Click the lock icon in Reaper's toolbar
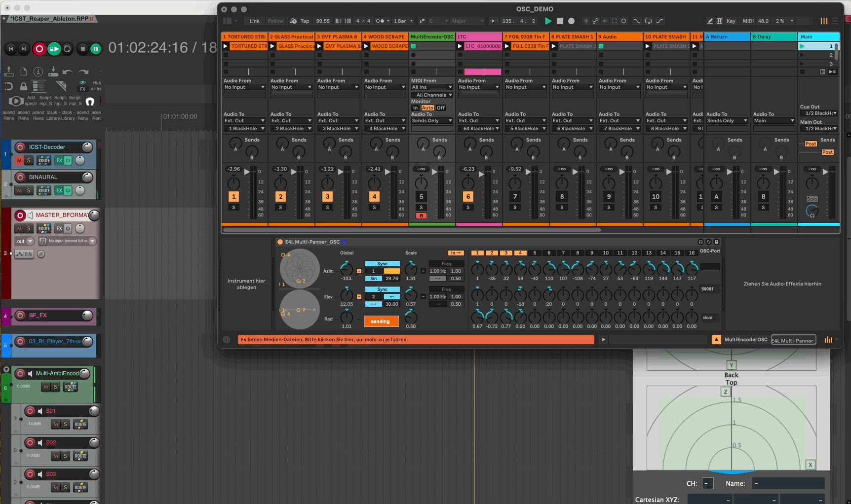The width and height of the screenshot is (851, 504). [x=23, y=86]
